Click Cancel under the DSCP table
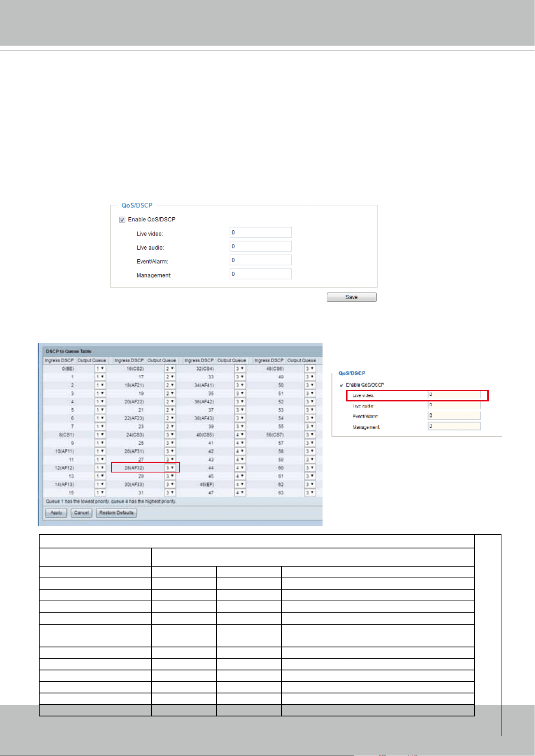This screenshot has width=535, height=756. pyautogui.click(x=81, y=513)
